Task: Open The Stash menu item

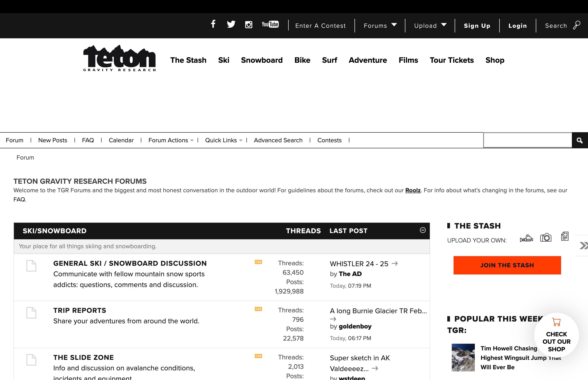Action: coord(188,60)
